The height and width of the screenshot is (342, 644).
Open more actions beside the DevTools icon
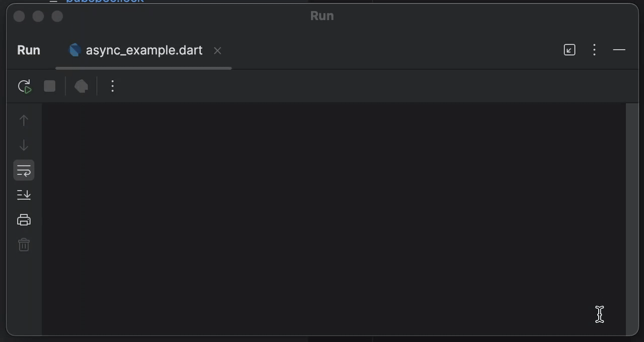(112, 87)
